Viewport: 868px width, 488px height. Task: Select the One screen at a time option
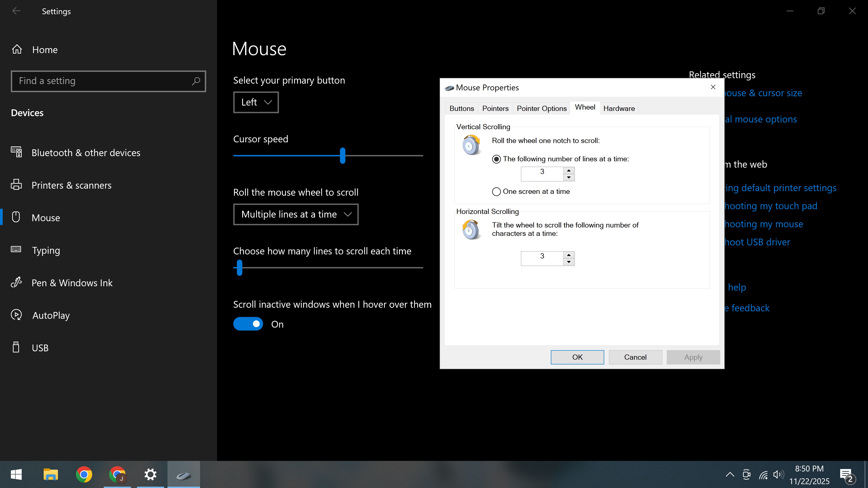(496, 192)
